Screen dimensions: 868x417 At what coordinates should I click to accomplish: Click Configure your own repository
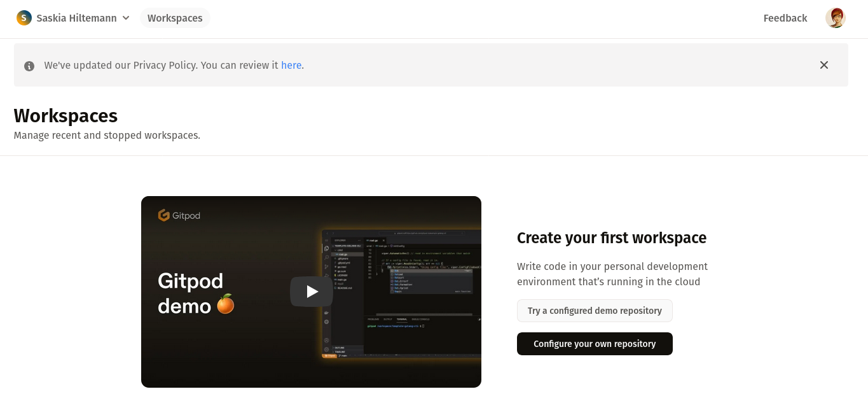(595, 344)
